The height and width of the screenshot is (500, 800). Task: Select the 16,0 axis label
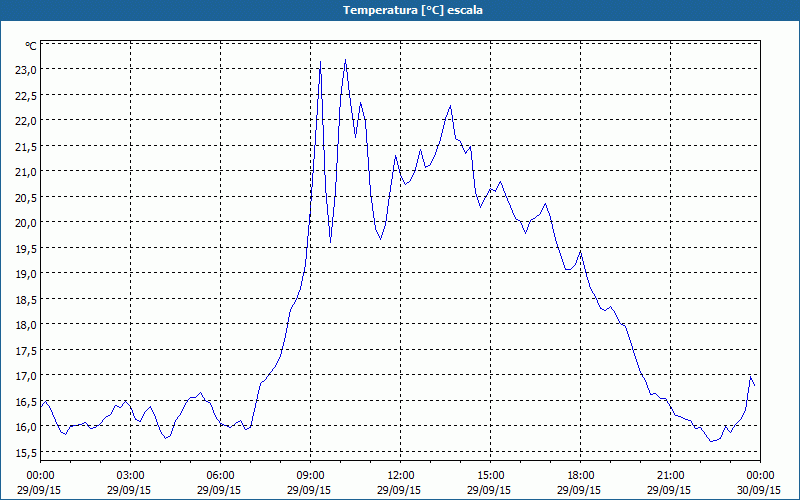[26, 427]
